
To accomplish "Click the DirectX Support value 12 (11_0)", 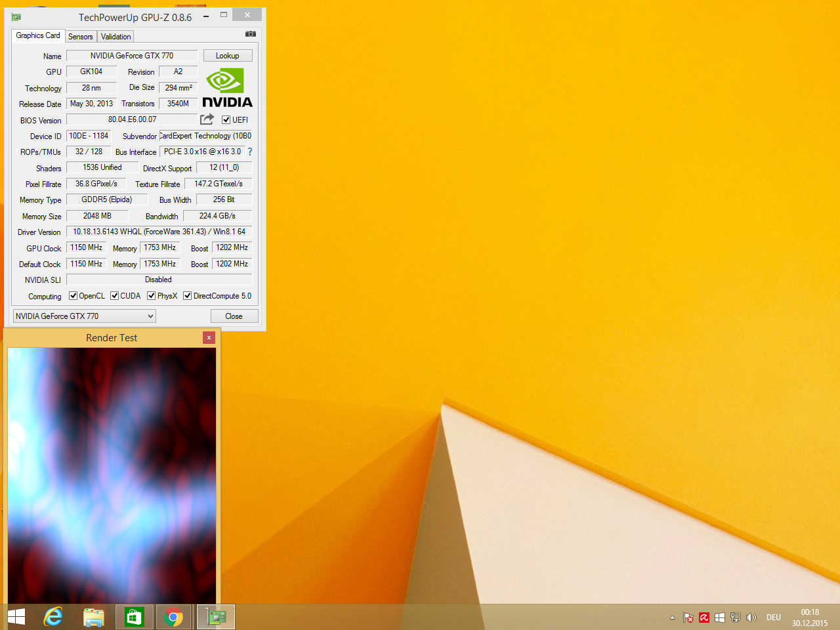I will click(x=224, y=167).
